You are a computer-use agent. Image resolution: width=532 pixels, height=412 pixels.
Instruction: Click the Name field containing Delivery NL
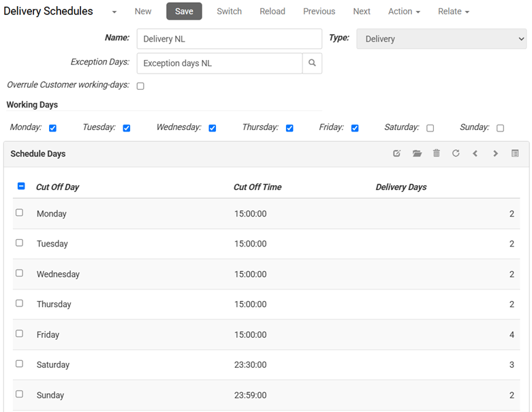tap(229, 39)
